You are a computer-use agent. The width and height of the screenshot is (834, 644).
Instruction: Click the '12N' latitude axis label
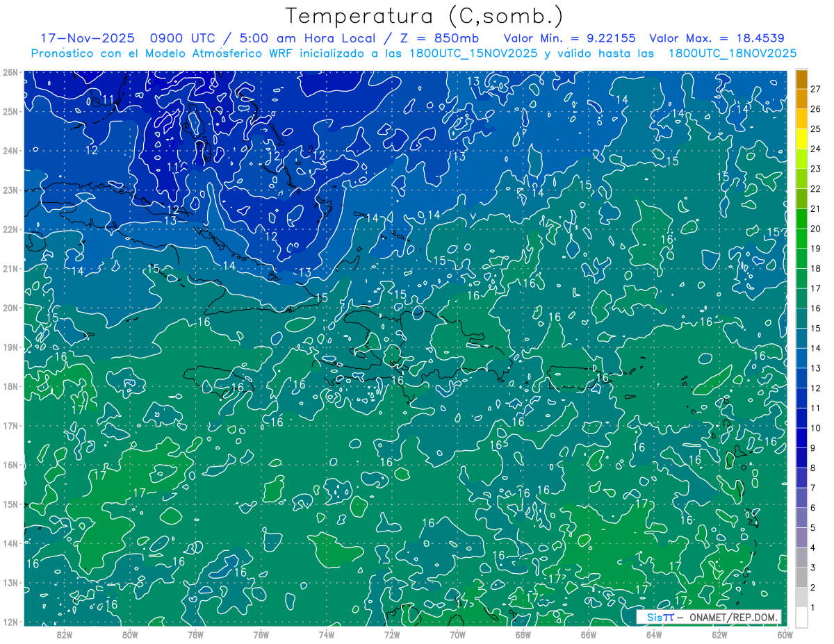10,622
